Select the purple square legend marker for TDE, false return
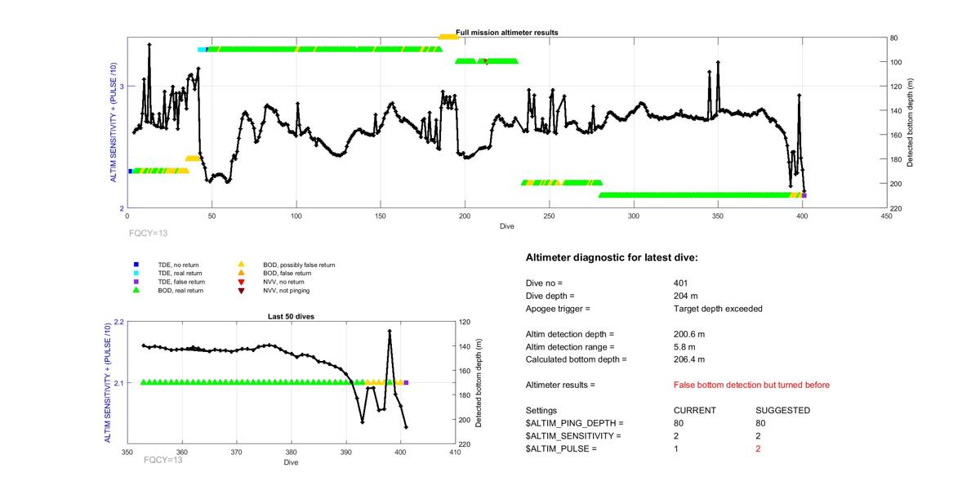980x499 pixels. pyautogui.click(x=136, y=282)
